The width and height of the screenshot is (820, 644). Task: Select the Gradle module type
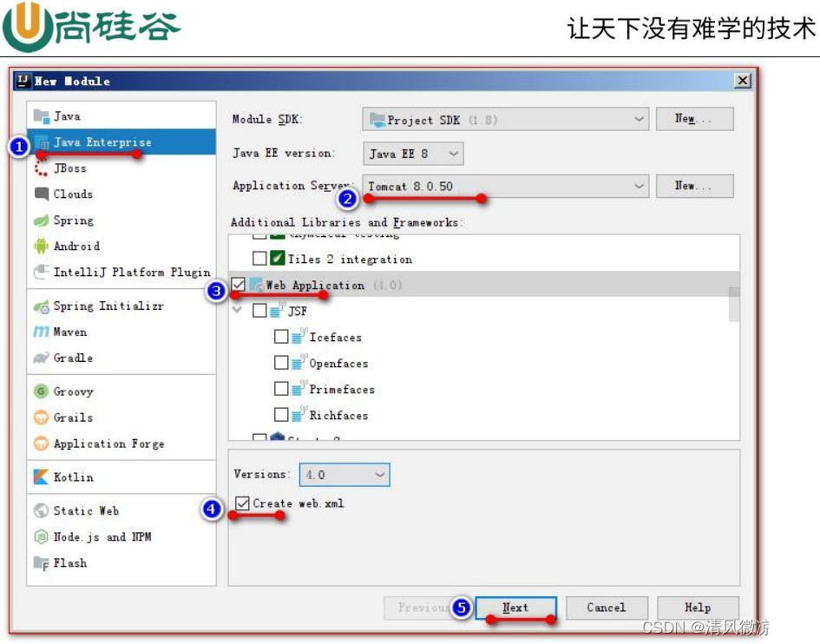click(121, 358)
